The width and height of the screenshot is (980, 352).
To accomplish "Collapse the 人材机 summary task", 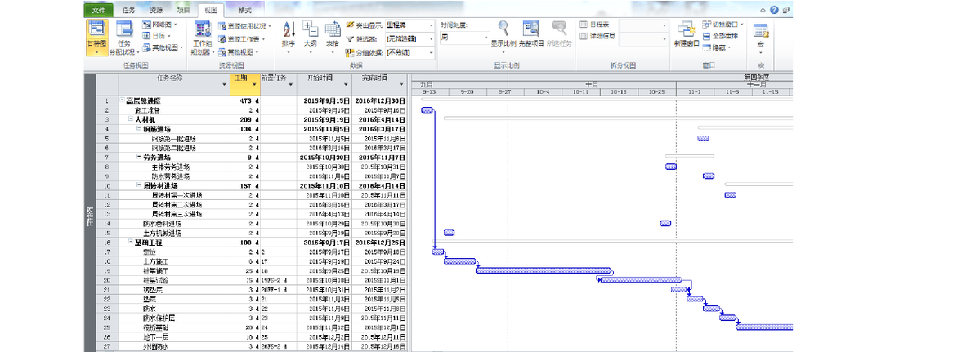I will coord(129,119).
